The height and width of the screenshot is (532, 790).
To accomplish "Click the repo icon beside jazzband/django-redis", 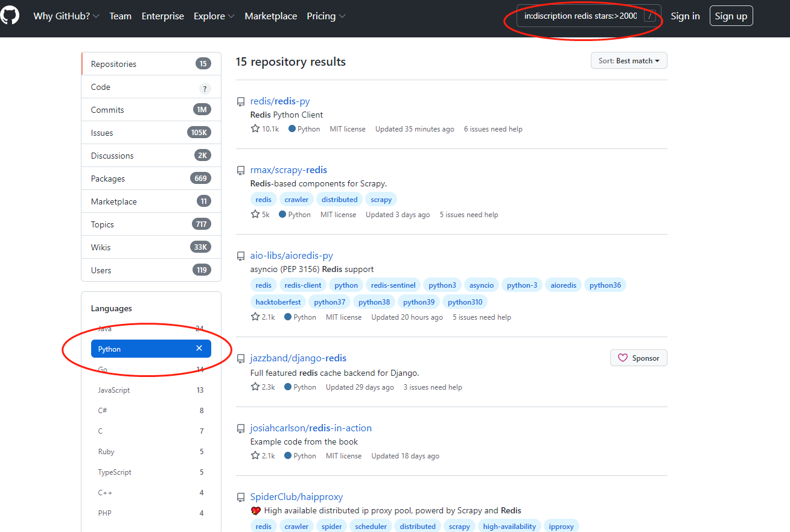I will coord(241,359).
